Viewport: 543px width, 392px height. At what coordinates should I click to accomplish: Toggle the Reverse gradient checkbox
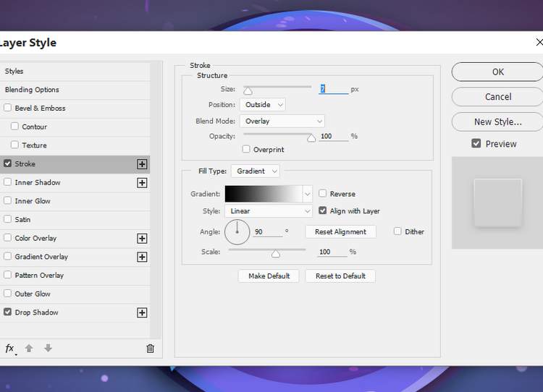click(323, 194)
